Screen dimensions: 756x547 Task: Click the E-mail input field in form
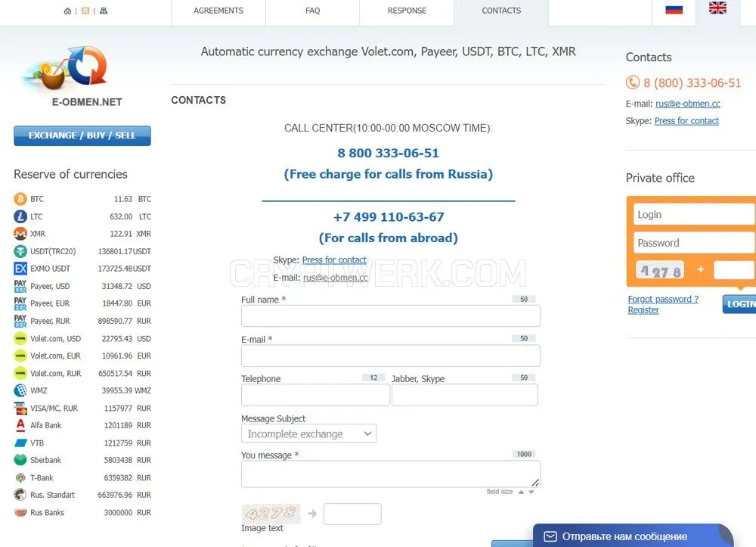click(391, 356)
